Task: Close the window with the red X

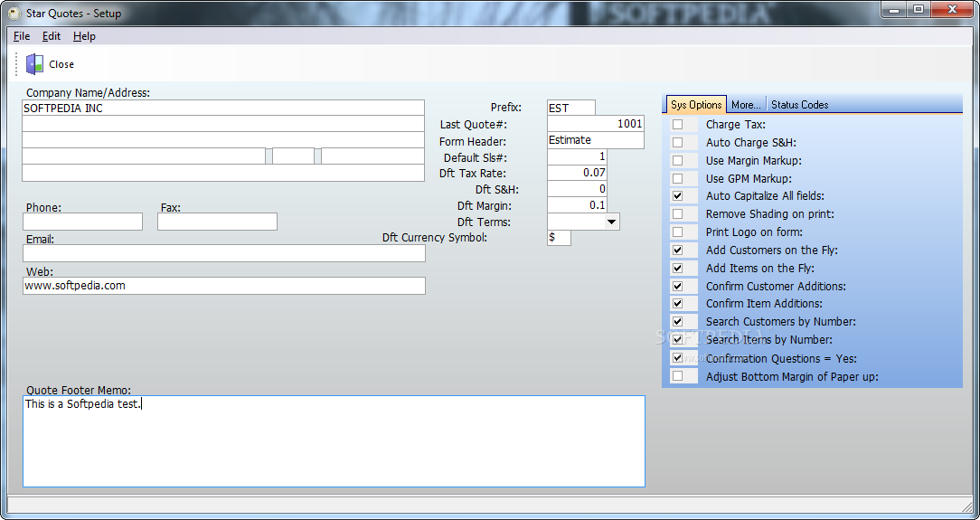Action: pos(953,9)
